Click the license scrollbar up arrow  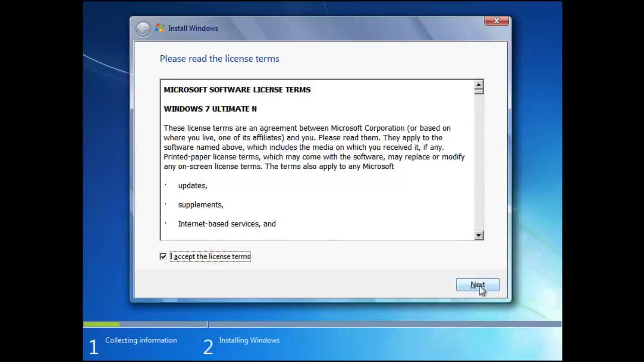point(478,84)
